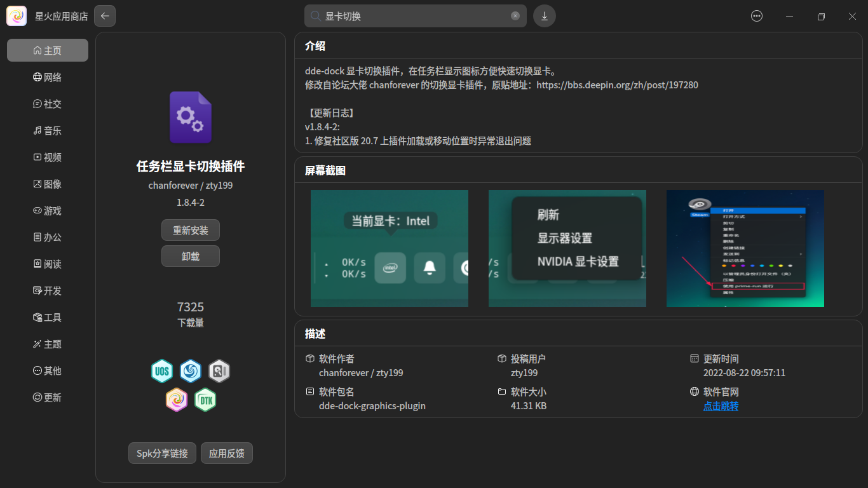The width and height of the screenshot is (868, 488).
Task: Click the 应用反馈 button
Action: point(227,453)
